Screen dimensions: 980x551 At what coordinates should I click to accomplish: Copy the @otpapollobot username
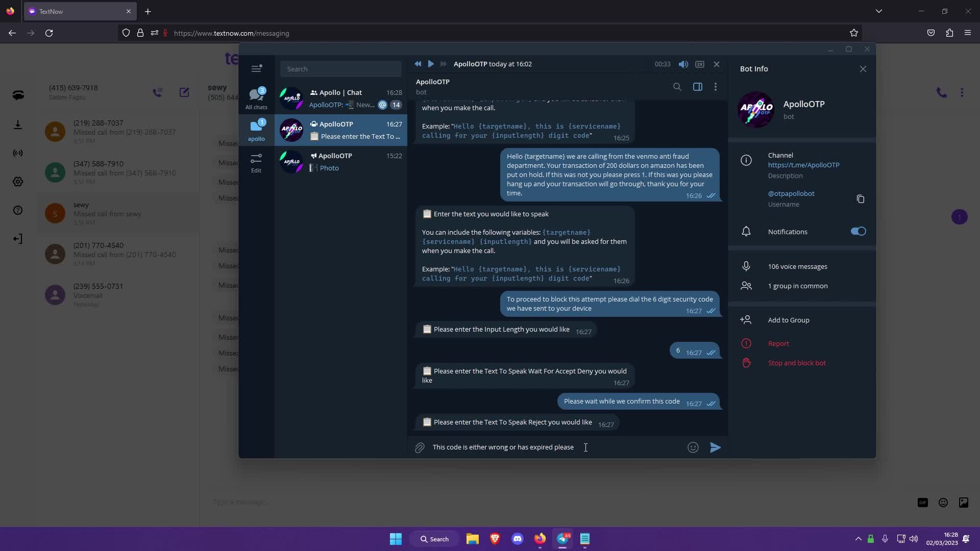tap(861, 198)
